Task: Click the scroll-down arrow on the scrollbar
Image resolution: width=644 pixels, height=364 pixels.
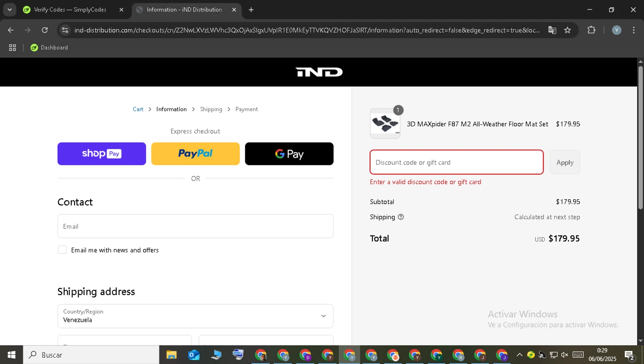Action: (x=640, y=341)
